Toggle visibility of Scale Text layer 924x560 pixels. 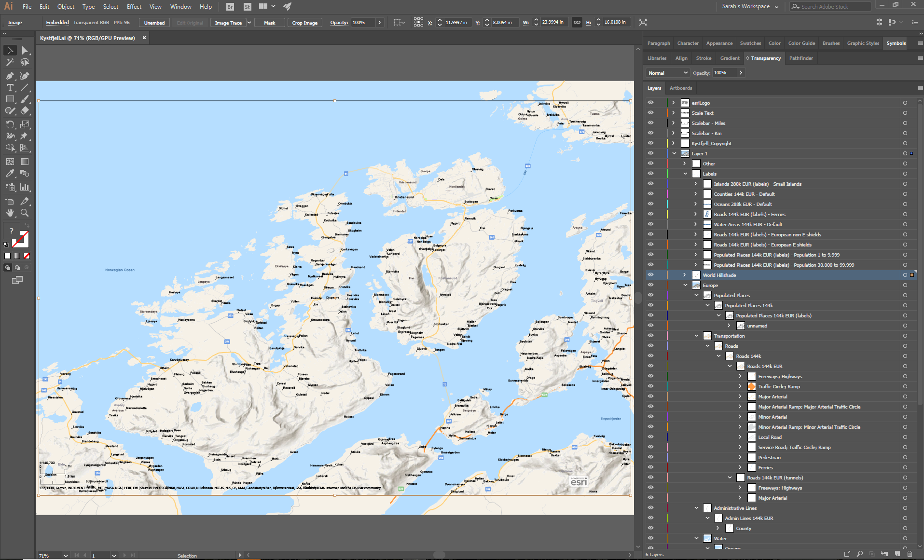650,113
